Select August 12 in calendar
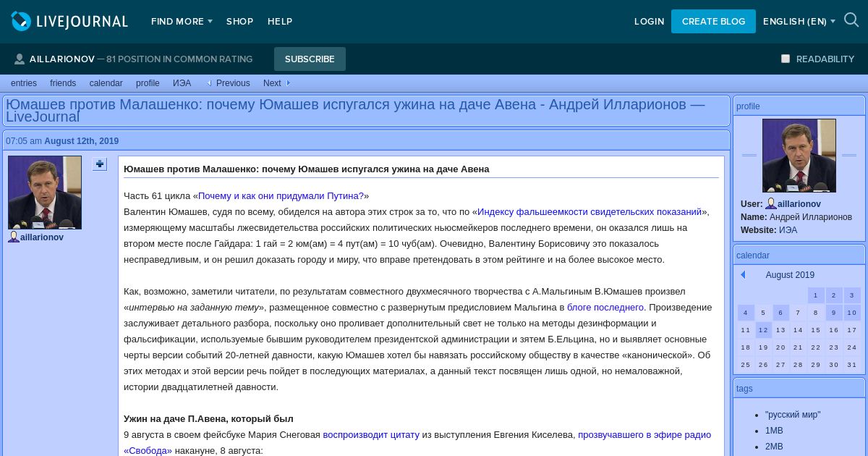The image size is (868, 456). [x=764, y=330]
